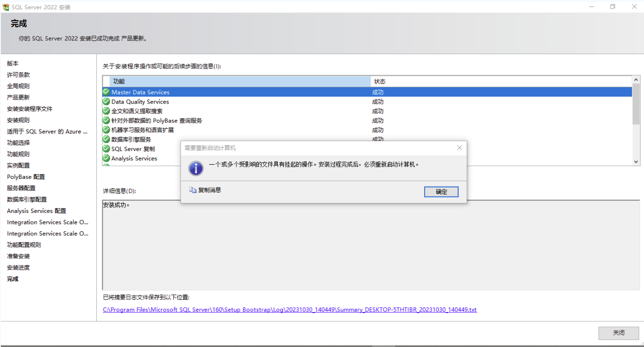Click the SQL Server setup icon in title bar
Viewport: 644px width, 347px height.
[x=6, y=7]
